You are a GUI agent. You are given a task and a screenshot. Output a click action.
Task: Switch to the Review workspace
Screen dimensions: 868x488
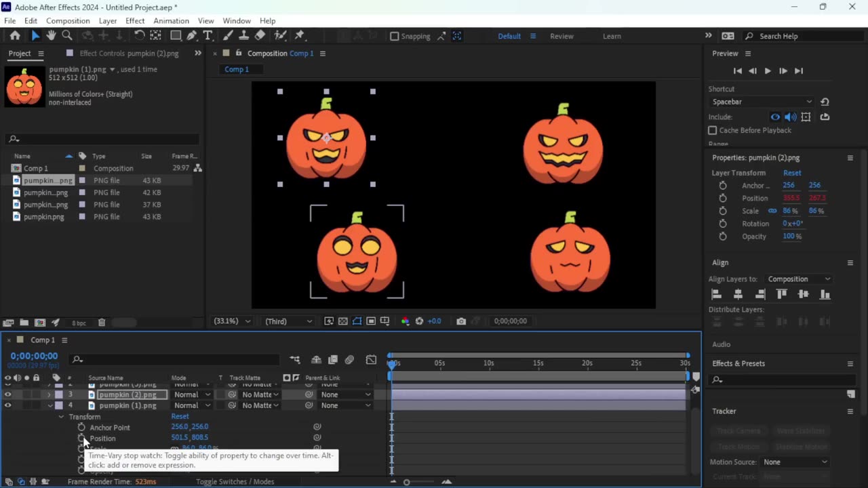point(561,37)
